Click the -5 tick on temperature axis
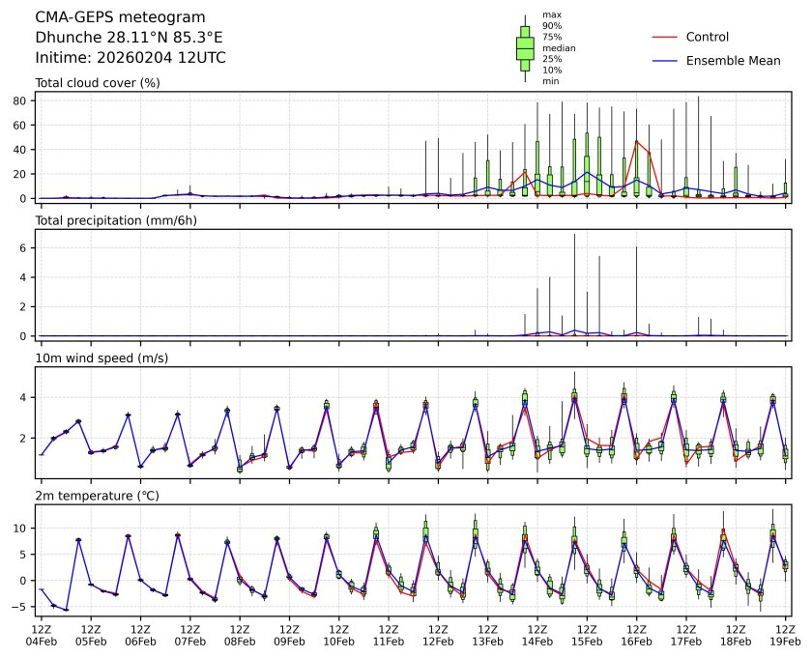812x658 pixels. pyautogui.click(x=19, y=607)
